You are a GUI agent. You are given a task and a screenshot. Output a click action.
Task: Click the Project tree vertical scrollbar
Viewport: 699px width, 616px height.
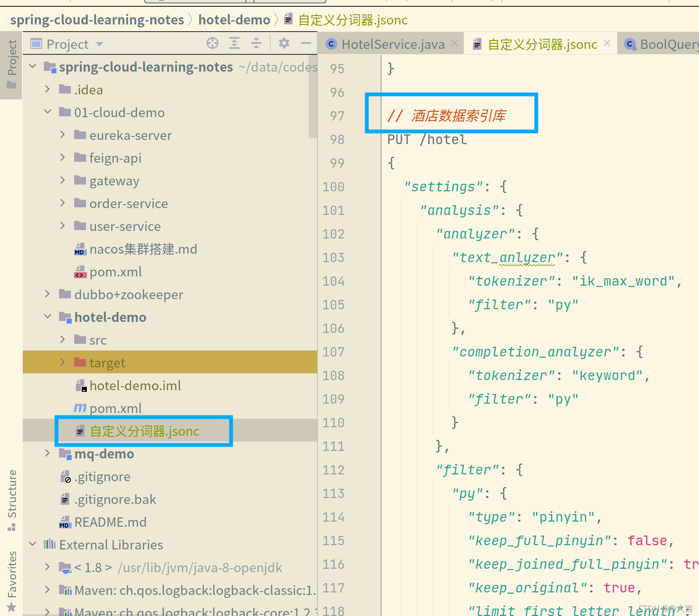point(313,96)
